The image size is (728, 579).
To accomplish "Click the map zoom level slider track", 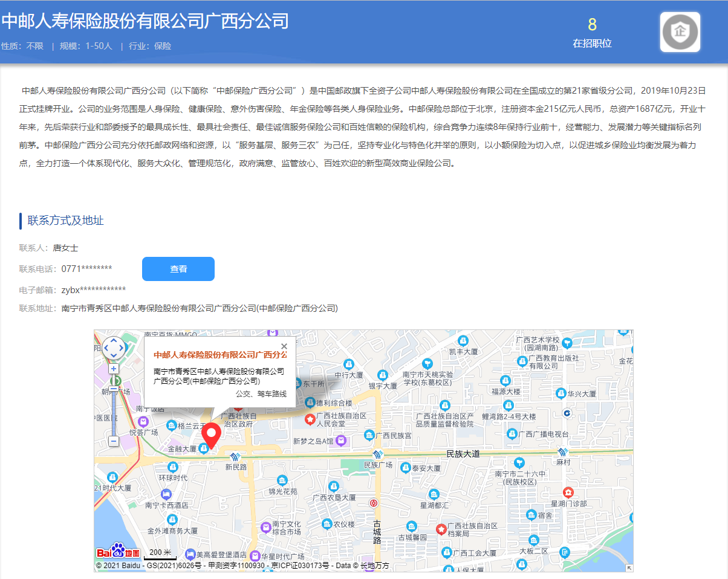I will point(114,405).
